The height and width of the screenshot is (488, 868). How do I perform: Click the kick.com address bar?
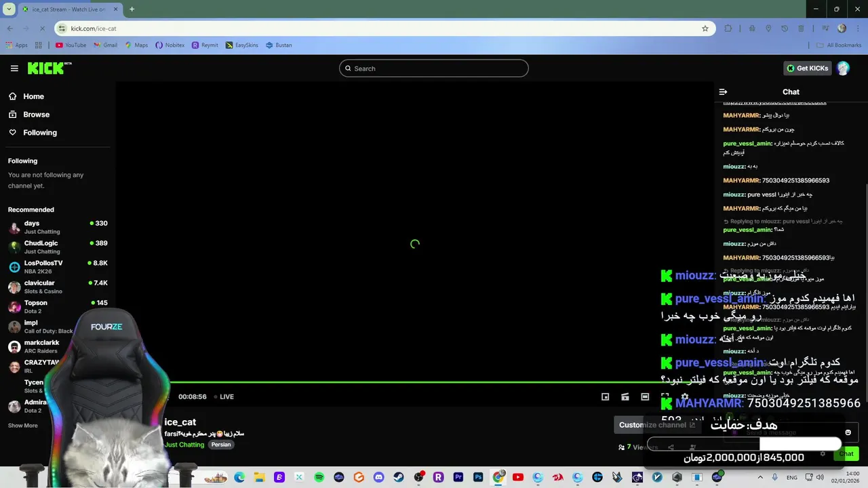383,28
